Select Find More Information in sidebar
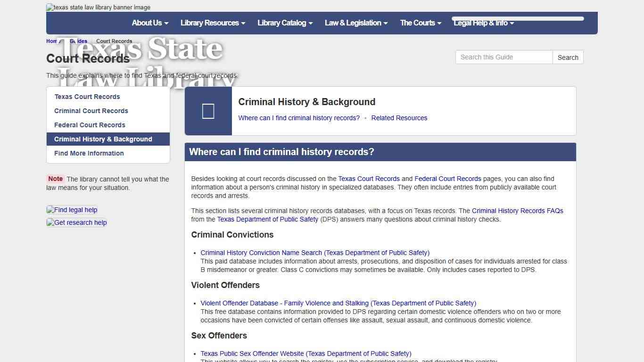The width and height of the screenshot is (644, 362). tap(89, 153)
